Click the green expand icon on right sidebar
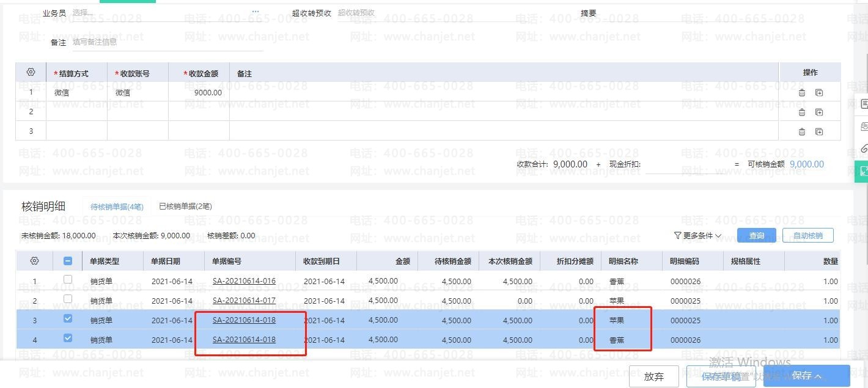 863,172
